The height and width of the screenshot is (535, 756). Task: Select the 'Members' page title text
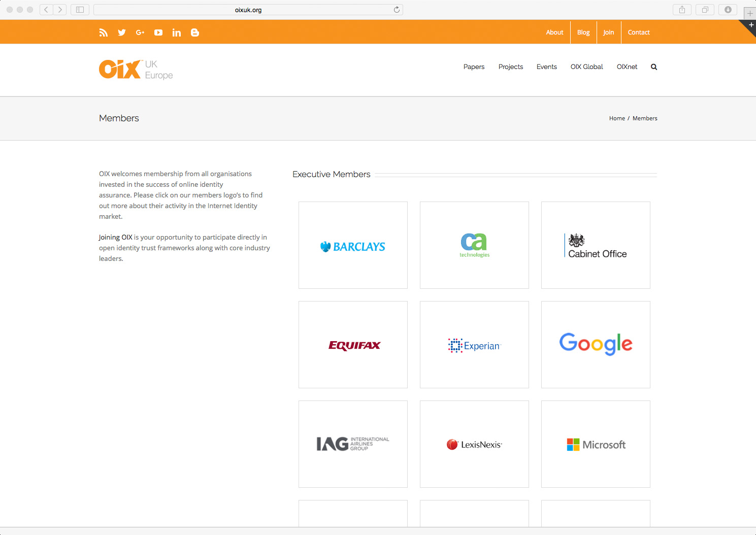(x=119, y=118)
